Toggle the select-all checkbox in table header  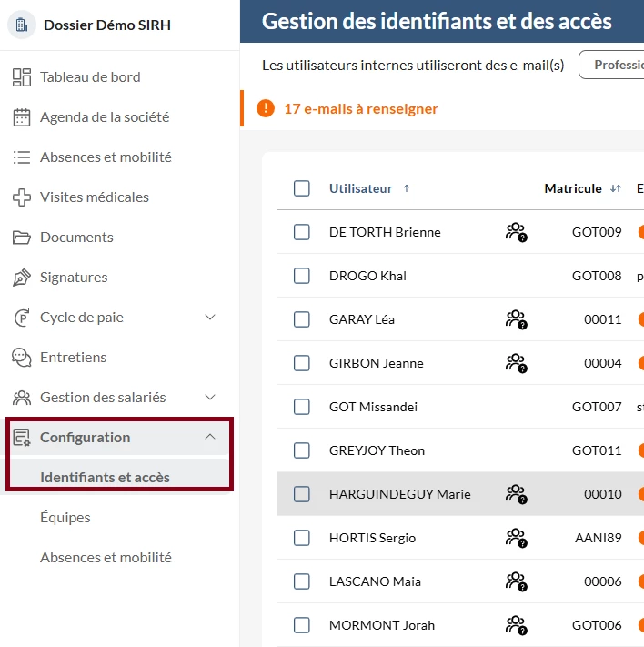302,188
